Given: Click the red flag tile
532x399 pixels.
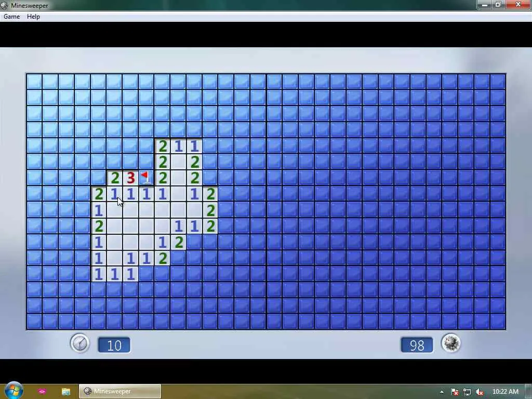Looking at the screenshot, I should click(x=146, y=178).
